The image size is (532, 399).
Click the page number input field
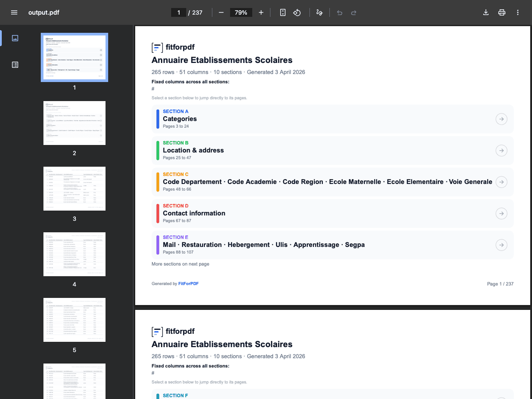tap(179, 12)
